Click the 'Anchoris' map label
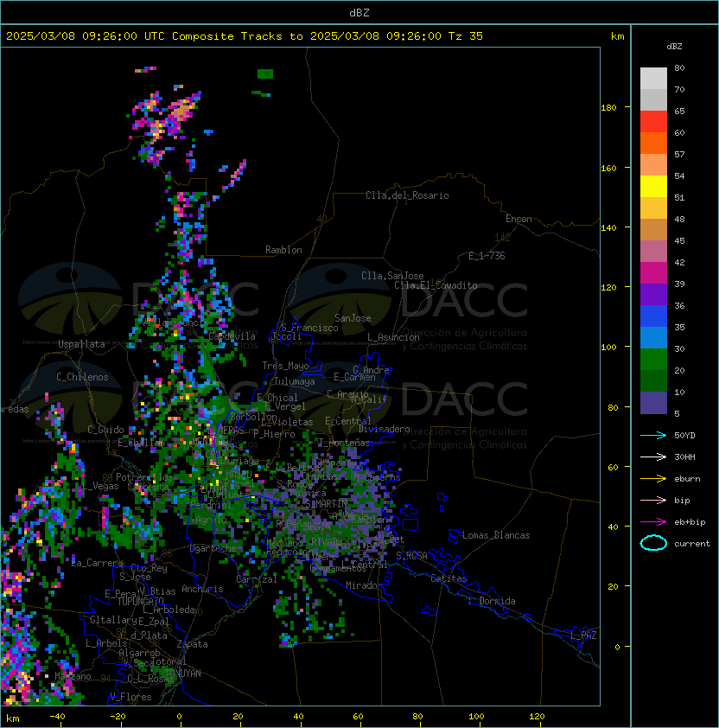 202,589
